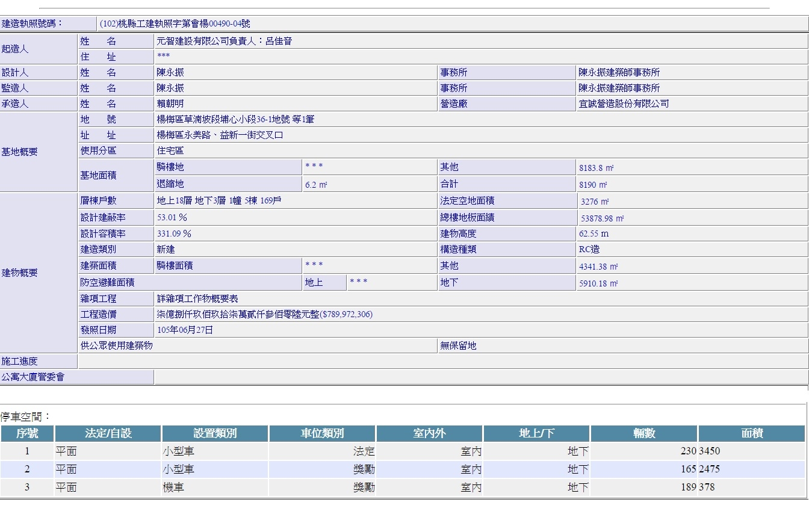Click the 基地面積 label

(x=98, y=175)
